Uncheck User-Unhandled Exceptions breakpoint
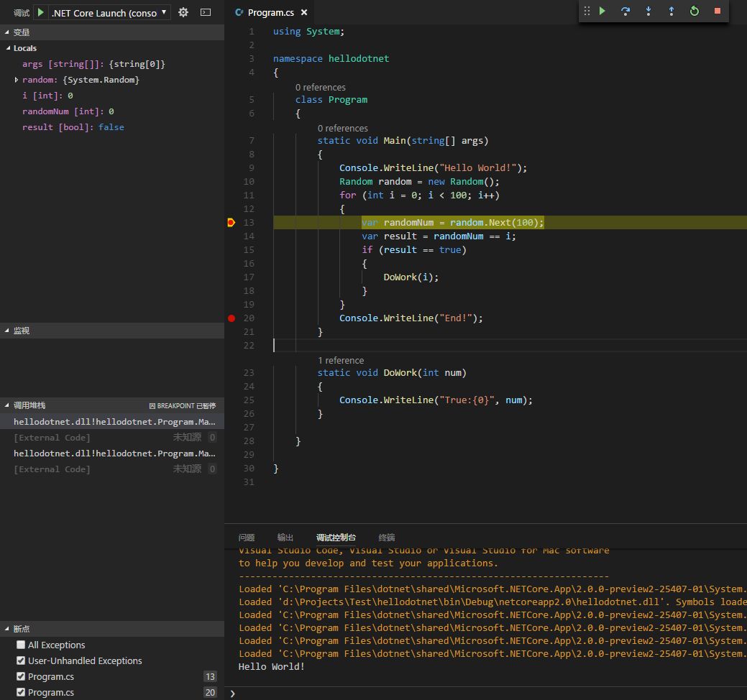Screen dimensions: 747x700 click(x=21, y=660)
